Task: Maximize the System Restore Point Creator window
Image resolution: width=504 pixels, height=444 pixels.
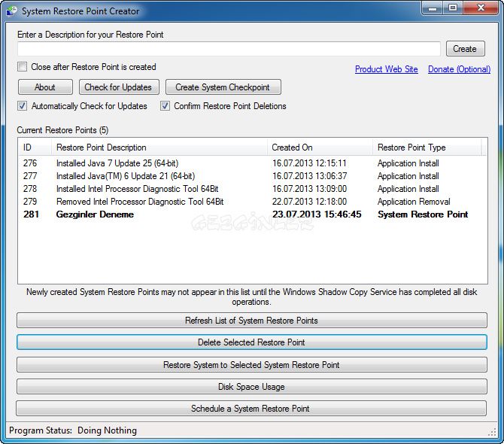Action: pyautogui.click(x=453, y=8)
